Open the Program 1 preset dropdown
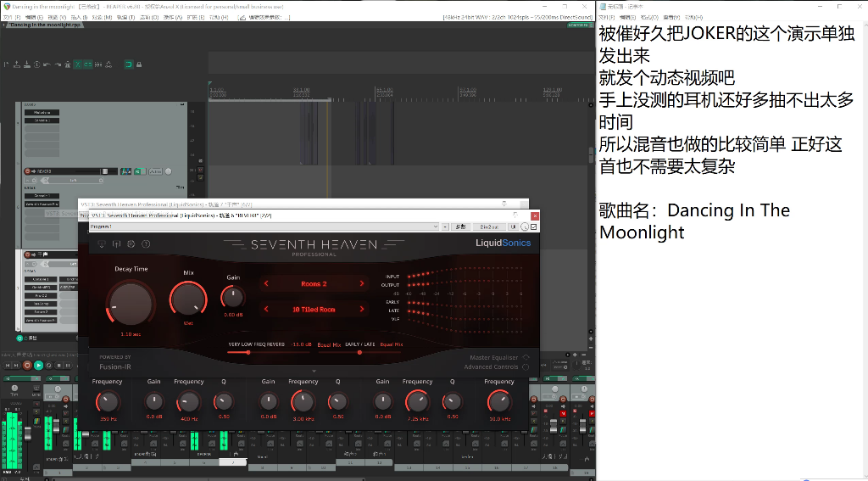 click(x=264, y=227)
